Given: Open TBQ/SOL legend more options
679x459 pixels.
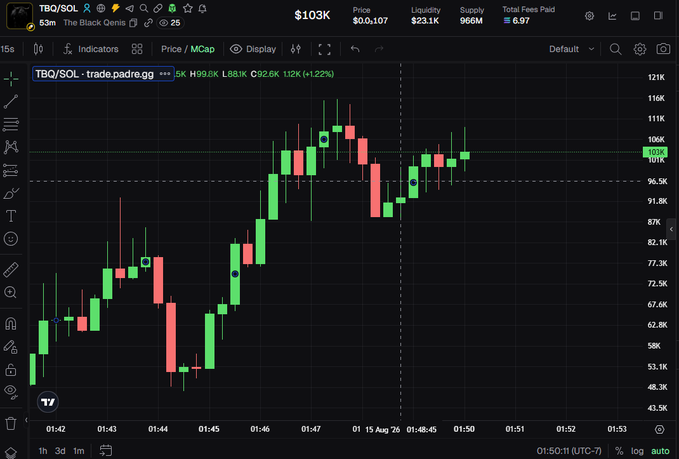Looking at the screenshot, I should pos(165,74).
